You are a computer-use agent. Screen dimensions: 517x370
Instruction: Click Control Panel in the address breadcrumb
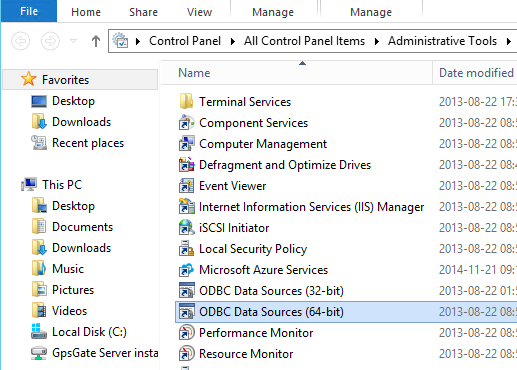coord(185,41)
